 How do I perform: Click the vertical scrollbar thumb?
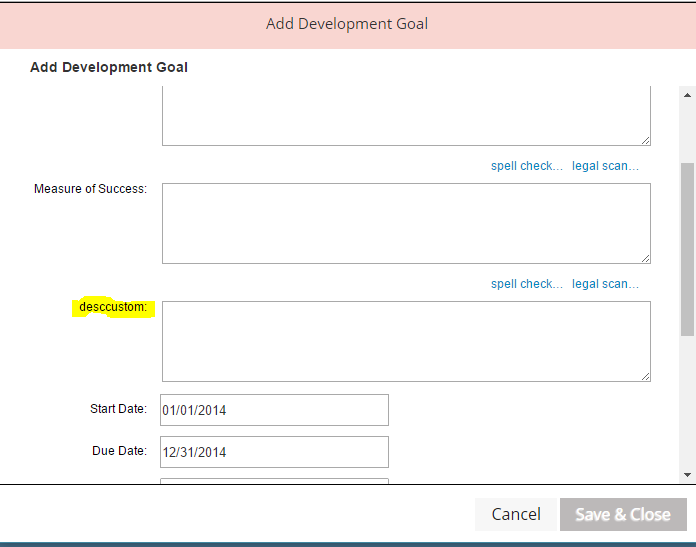(687, 250)
